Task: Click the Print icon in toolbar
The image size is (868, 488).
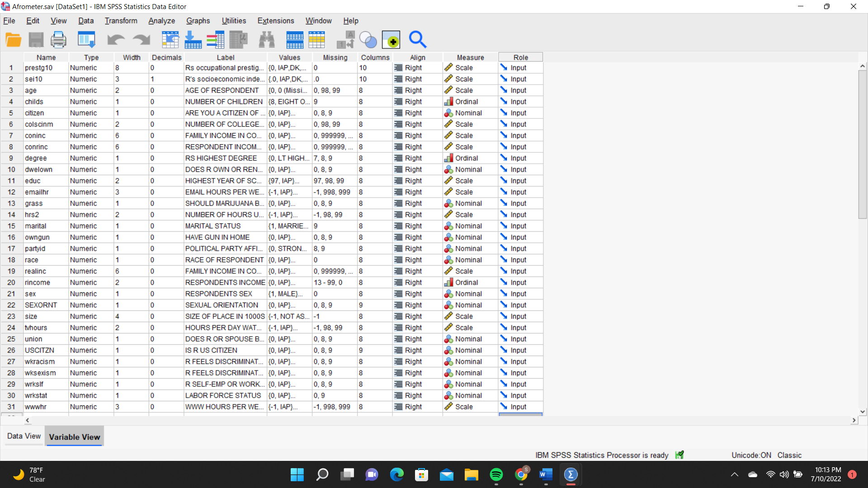Action: [58, 40]
